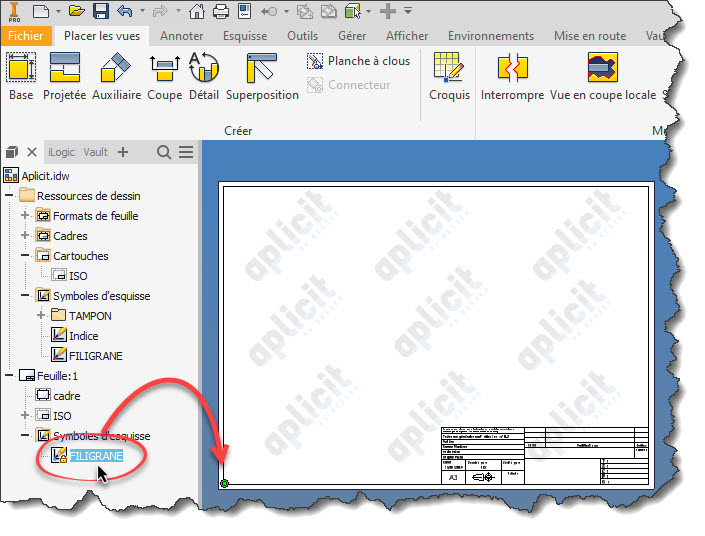Search the browser with magnifier icon
Viewport: 705px width, 536px height.
165,152
